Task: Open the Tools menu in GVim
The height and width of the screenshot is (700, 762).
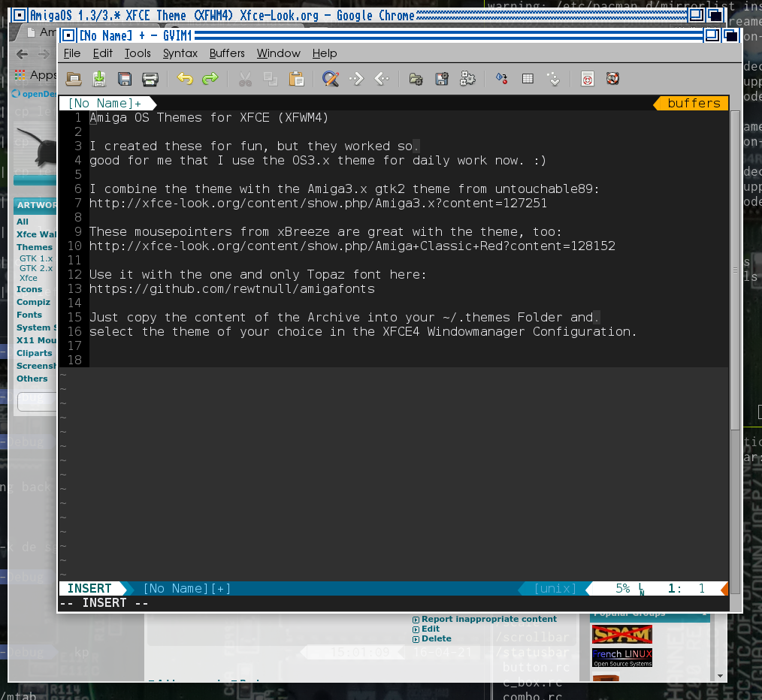Action: (138, 53)
